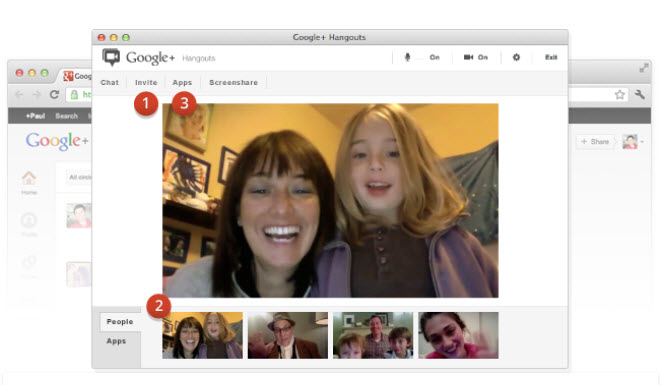
Task: Select the woman and girl participant thumbnail
Action: 203,336
